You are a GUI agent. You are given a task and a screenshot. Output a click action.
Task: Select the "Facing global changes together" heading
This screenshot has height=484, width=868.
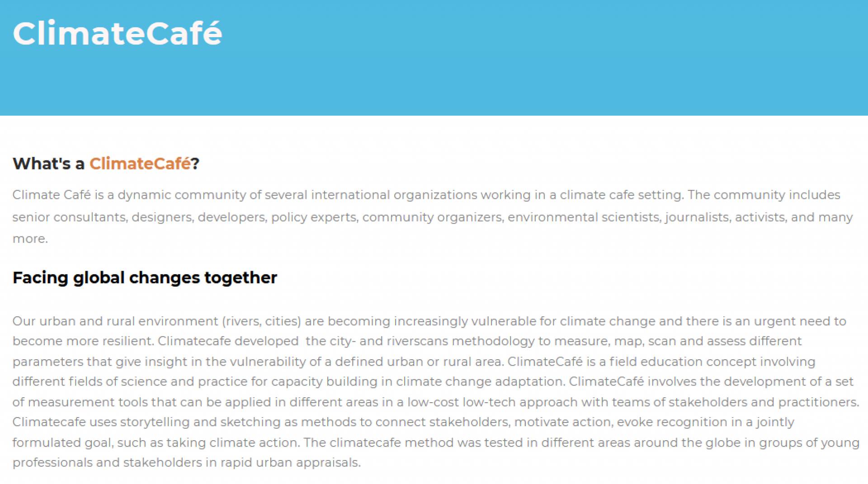pyautogui.click(x=145, y=278)
